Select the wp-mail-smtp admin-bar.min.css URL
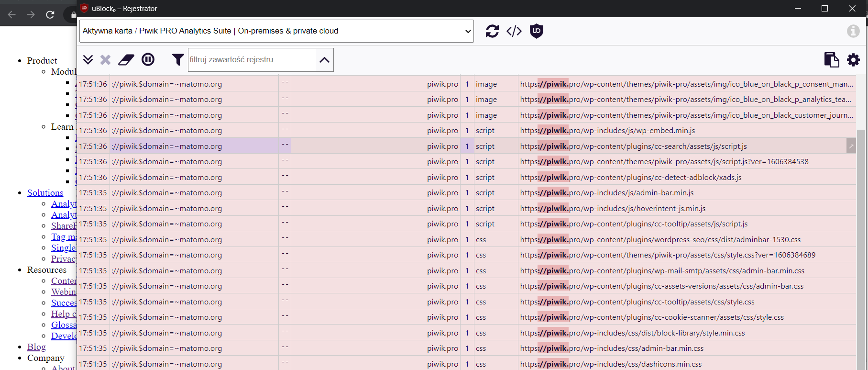 click(662, 270)
